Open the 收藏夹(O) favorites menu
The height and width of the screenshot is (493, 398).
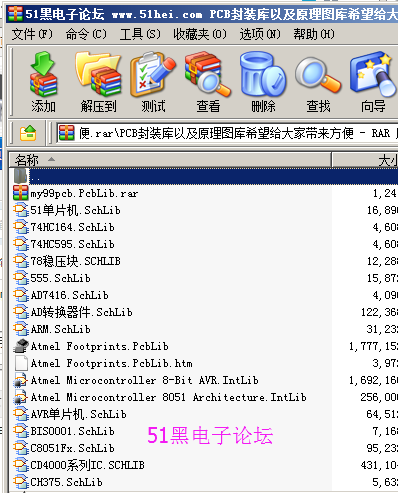[200, 34]
